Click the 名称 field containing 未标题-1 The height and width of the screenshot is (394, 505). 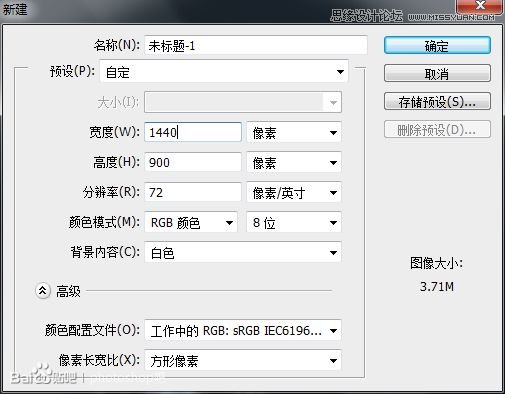[256, 45]
